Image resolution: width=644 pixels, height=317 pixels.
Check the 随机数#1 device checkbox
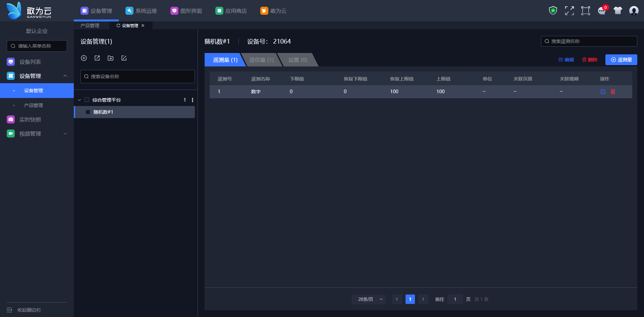point(88,112)
